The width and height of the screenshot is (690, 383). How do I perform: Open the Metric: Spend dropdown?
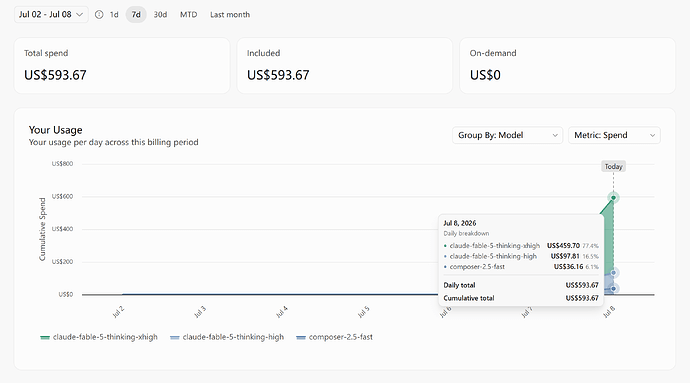(x=614, y=135)
